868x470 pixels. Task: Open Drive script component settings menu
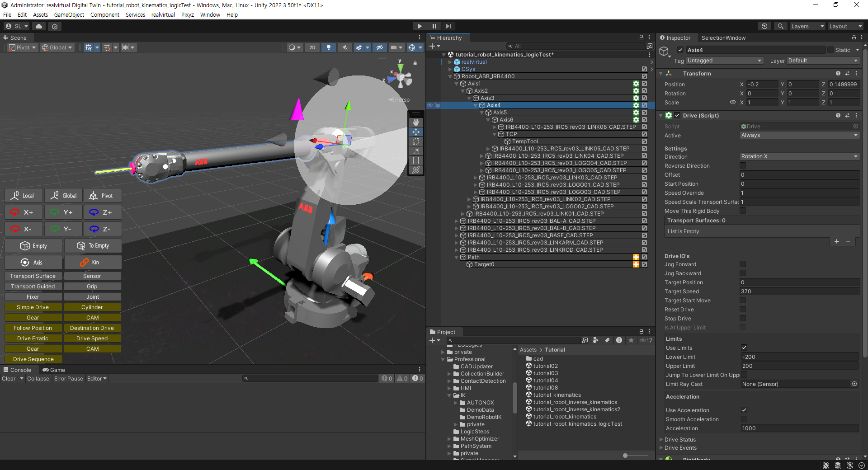[x=856, y=116]
